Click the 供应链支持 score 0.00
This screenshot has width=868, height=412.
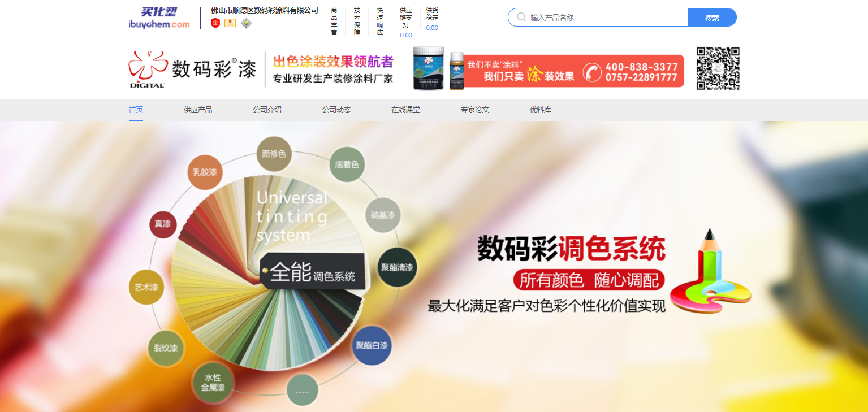point(406,35)
